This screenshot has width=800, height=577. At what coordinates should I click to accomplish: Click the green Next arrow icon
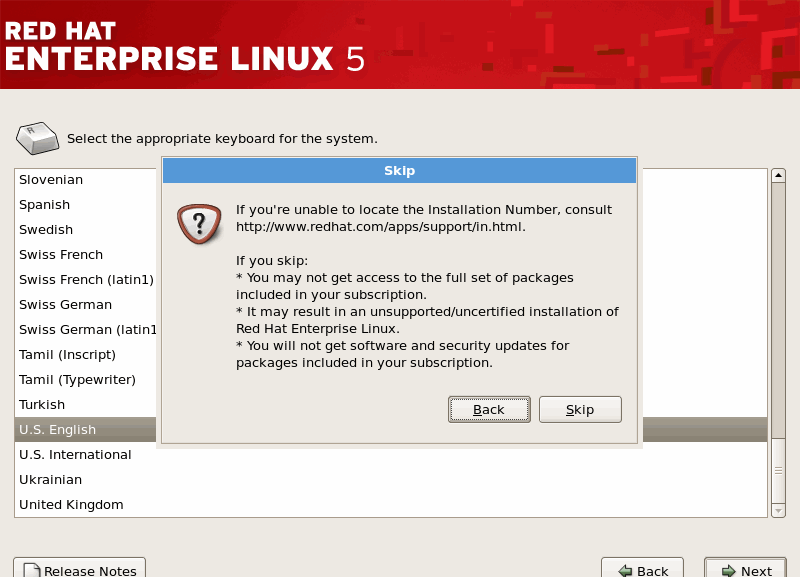(724, 571)
